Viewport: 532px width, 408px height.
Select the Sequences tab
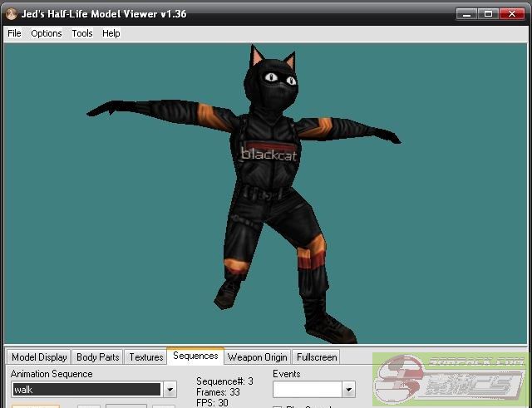pos(195,356)
